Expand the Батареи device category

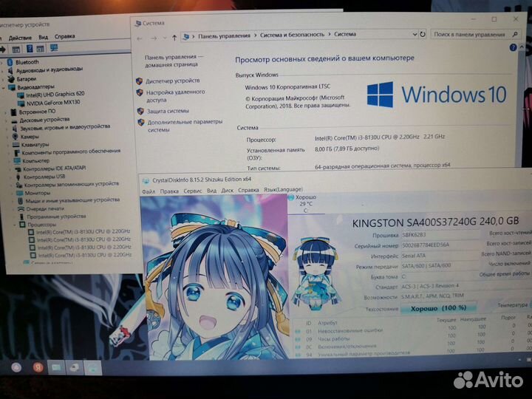tap(4, 79)
